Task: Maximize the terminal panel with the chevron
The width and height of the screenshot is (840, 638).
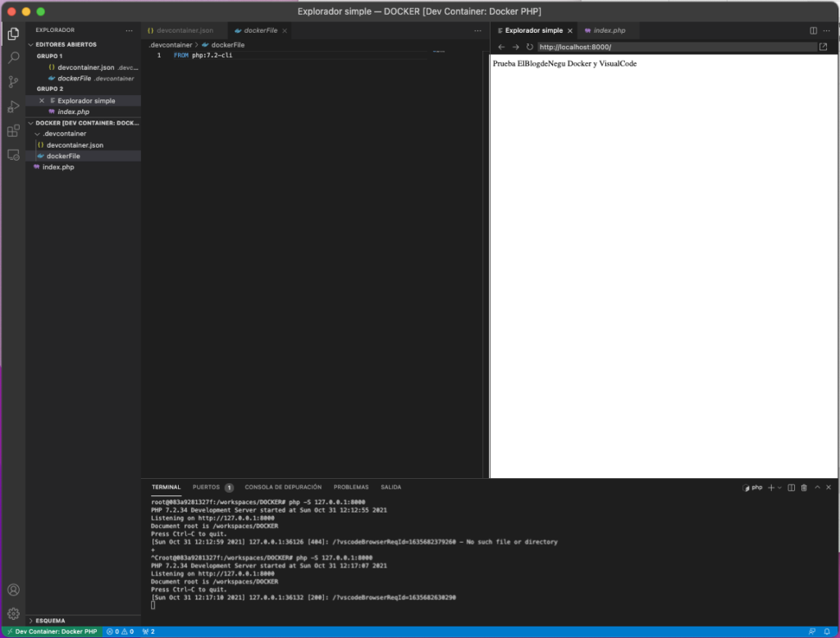Action: (x=817, y=486)
